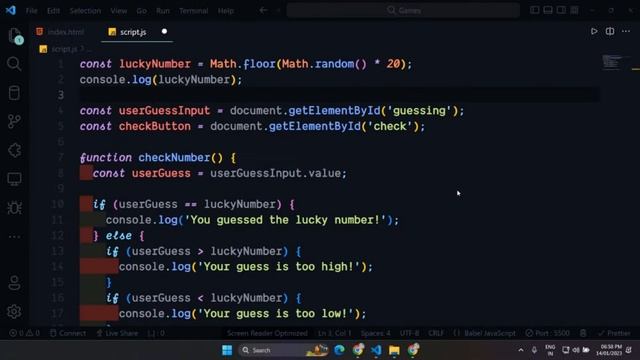Start Live Share from the status bar
The width and height of the screenshot is (640, 360).
point(117,333)
